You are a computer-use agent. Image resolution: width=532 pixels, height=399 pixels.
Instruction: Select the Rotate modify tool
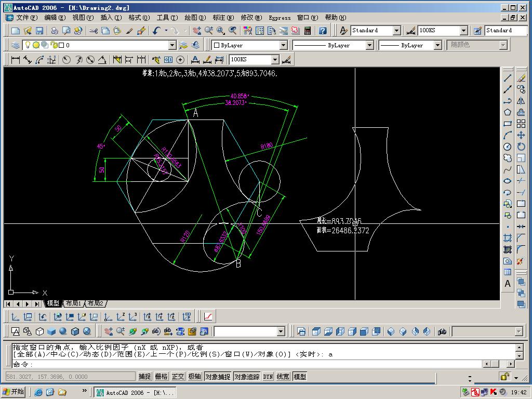(521, 147)
